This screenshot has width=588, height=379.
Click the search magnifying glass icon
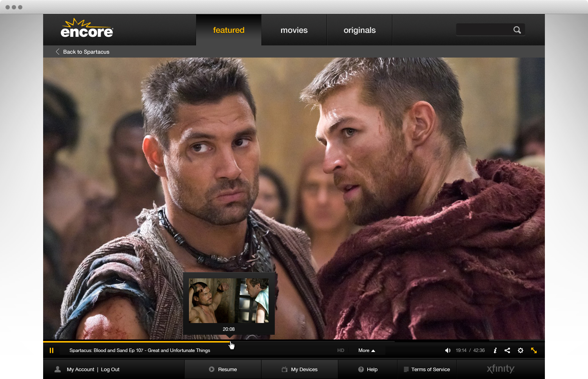coord(517,30)
